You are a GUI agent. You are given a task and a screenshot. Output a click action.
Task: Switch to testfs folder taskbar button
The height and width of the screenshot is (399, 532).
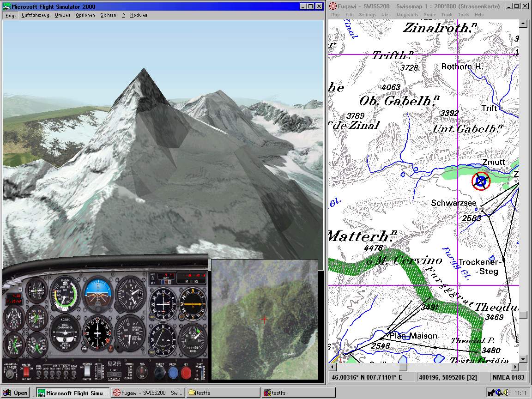coord(224,393)
